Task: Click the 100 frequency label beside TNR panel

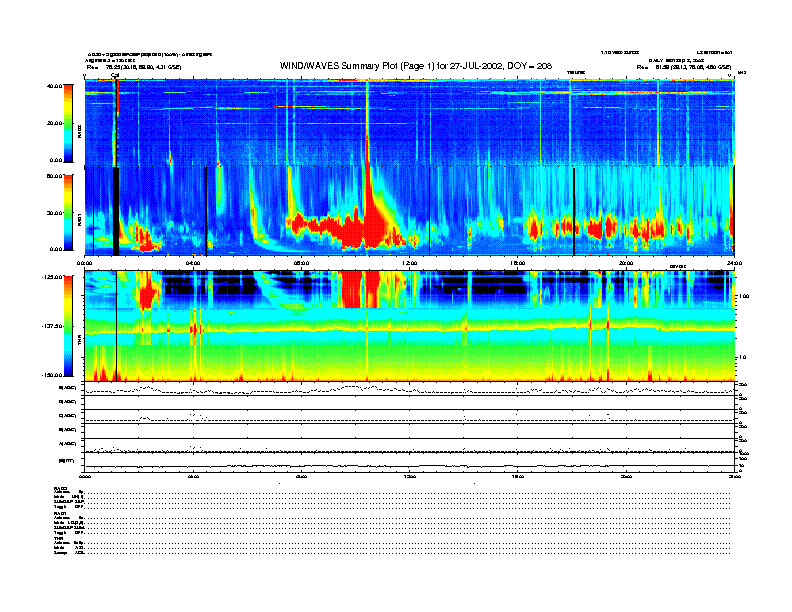Action: pyautogui.click(x=744, y=296)
